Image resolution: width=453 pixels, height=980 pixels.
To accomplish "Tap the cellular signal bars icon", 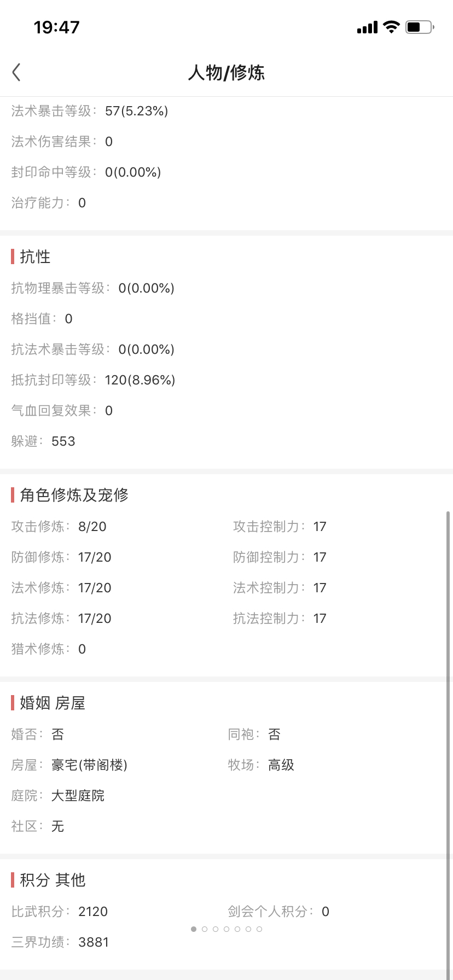I will click(367, 27).
